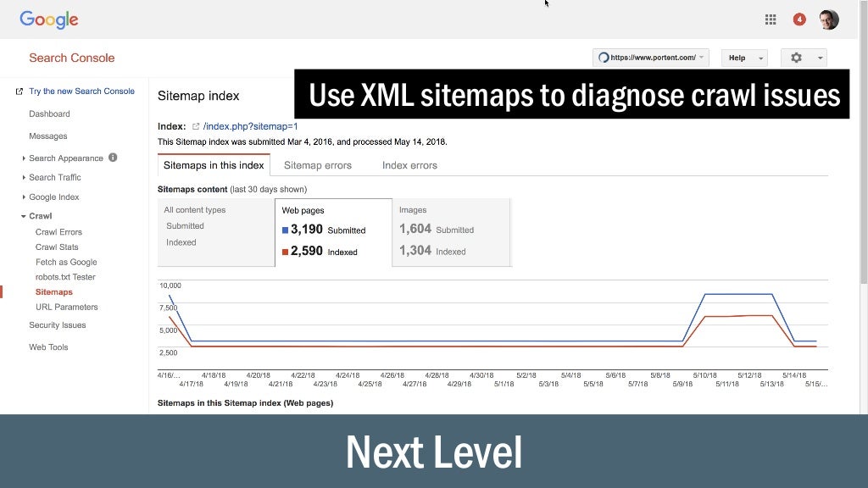Image resolution: width=868 pixels, height=488 pixels.
Task: Open the dropdown arrow beside the gear
Action: [x=820, y=58]
